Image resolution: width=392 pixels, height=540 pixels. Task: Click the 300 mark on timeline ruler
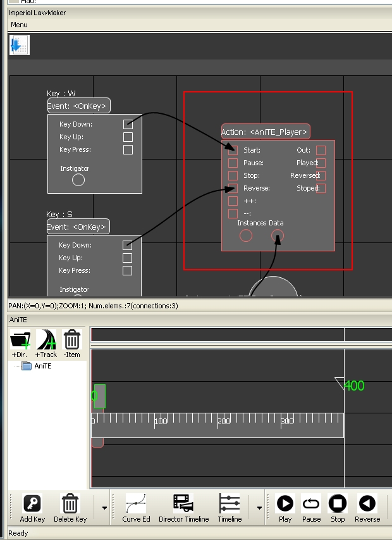point(287,421)
